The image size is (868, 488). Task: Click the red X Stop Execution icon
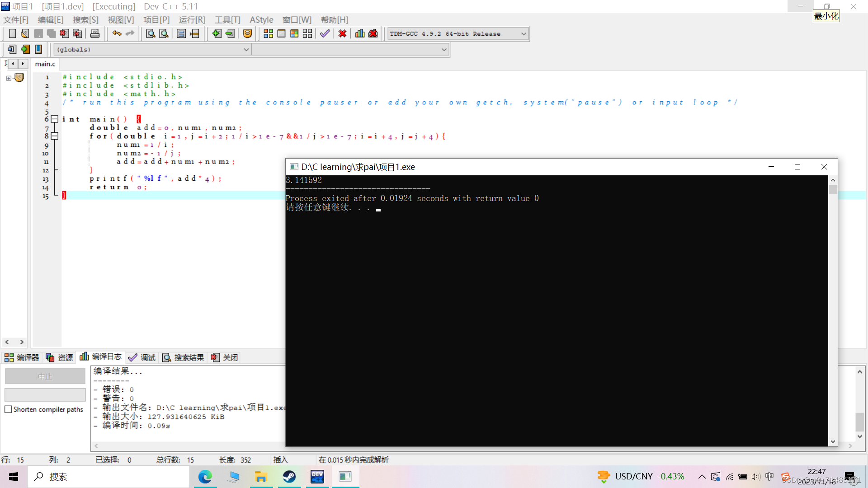coord(342,33)
